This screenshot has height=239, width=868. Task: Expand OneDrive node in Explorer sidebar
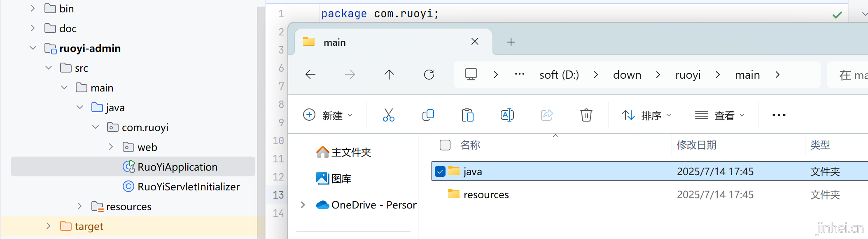(303, 205)
